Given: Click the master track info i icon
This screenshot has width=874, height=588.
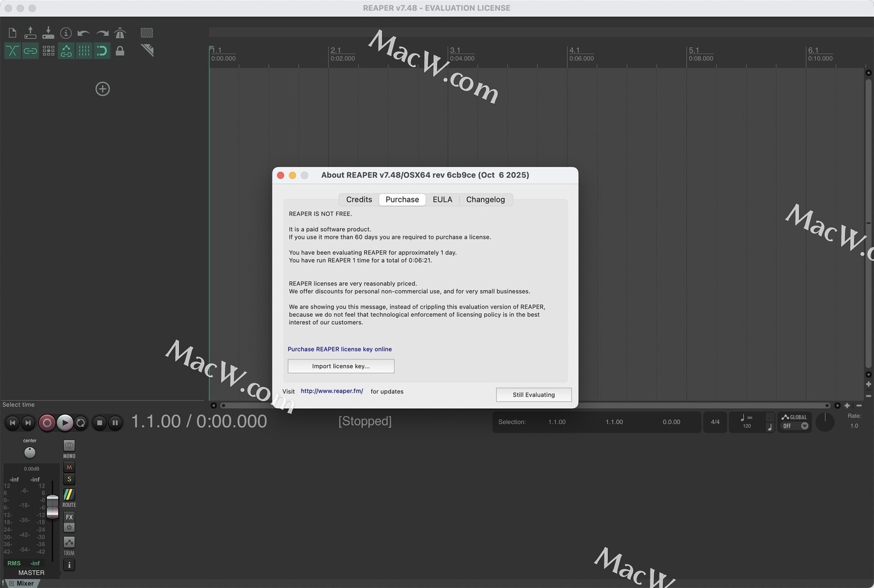Looking at the screenshot, I should tap(69, 565).
